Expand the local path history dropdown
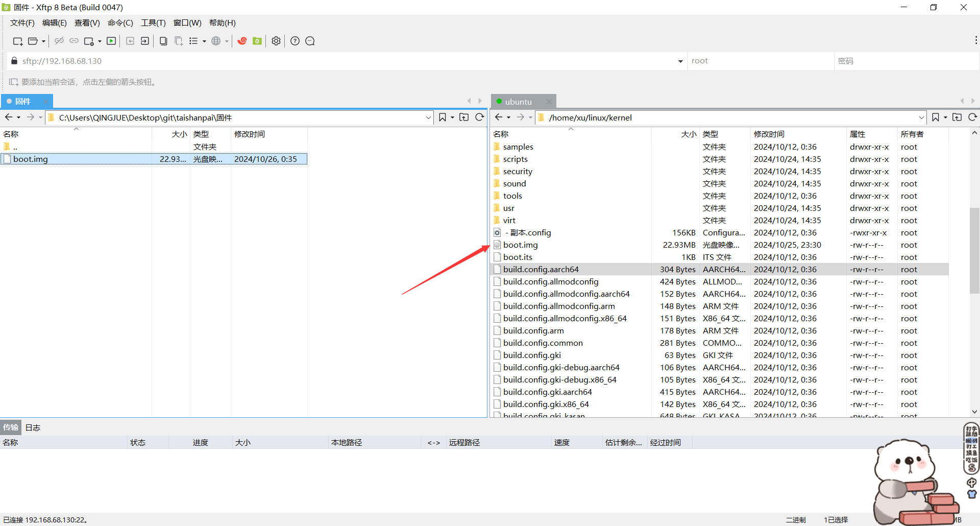 pos(428,117)
